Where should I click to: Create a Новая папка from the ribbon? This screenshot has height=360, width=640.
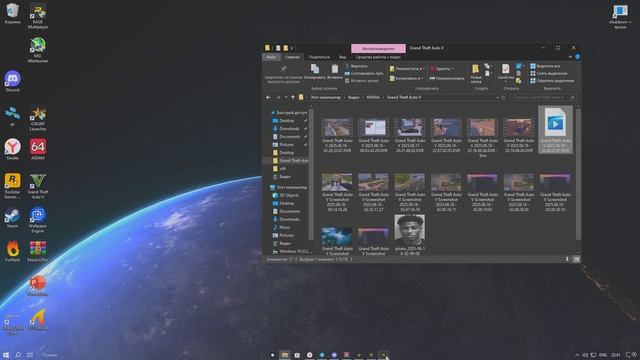pos(476,73)
